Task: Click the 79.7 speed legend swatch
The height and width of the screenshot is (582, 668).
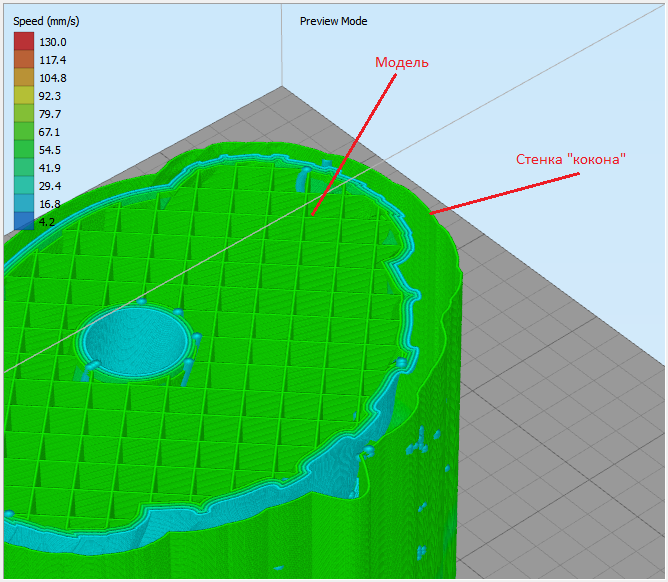Action: (24, 113)
